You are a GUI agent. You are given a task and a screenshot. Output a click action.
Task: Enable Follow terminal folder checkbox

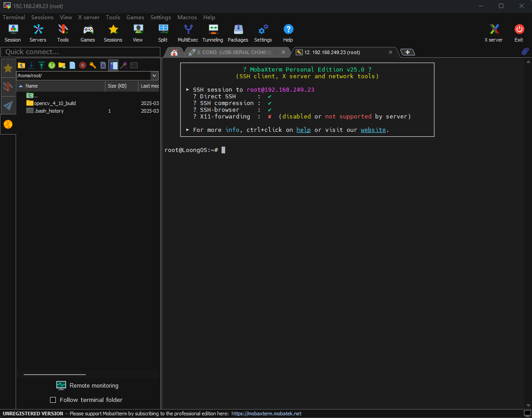[53, 400]
